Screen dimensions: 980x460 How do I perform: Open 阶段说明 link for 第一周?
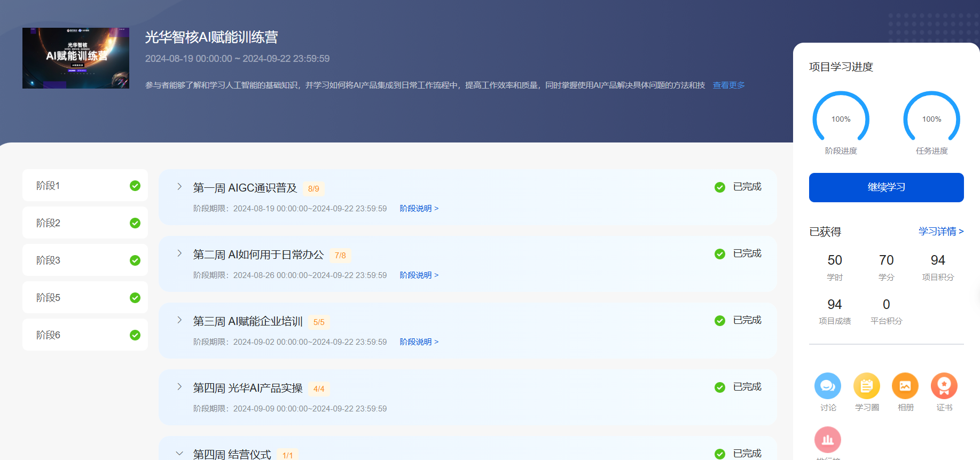[x=419, y=209]
